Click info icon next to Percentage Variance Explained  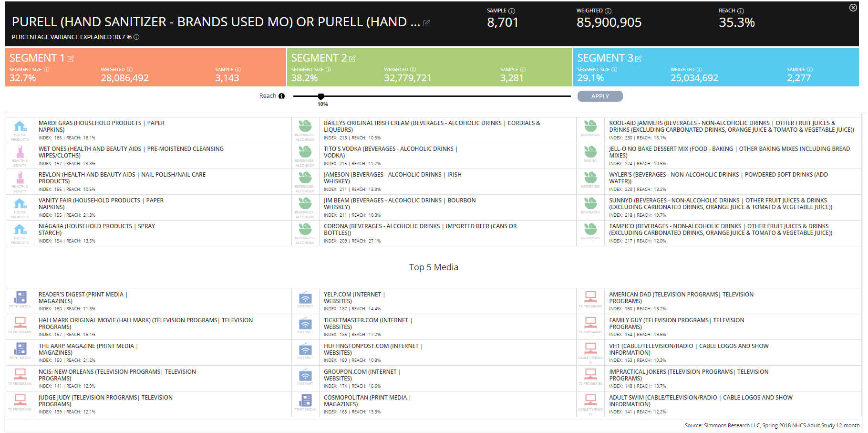136,37
